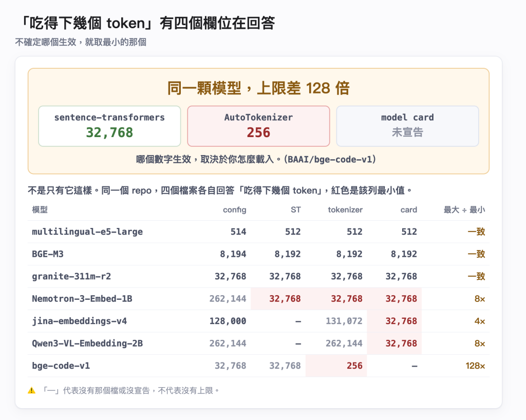The height and width of the screenshot is (420, 526).
Task: Click the 最大 ÷ 最小 column header
Action: point(464,210)
